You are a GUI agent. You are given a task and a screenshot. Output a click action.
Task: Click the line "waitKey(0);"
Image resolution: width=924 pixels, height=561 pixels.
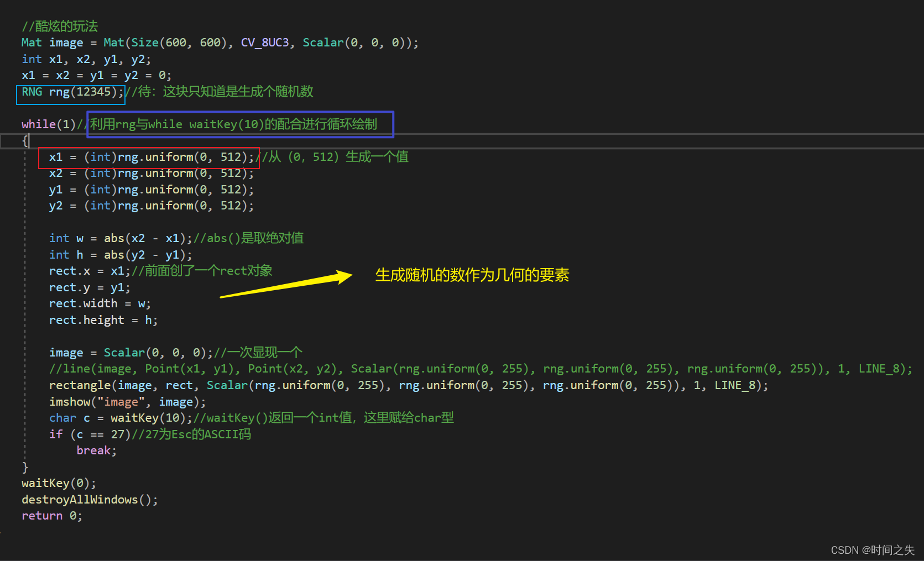(59, 483)
